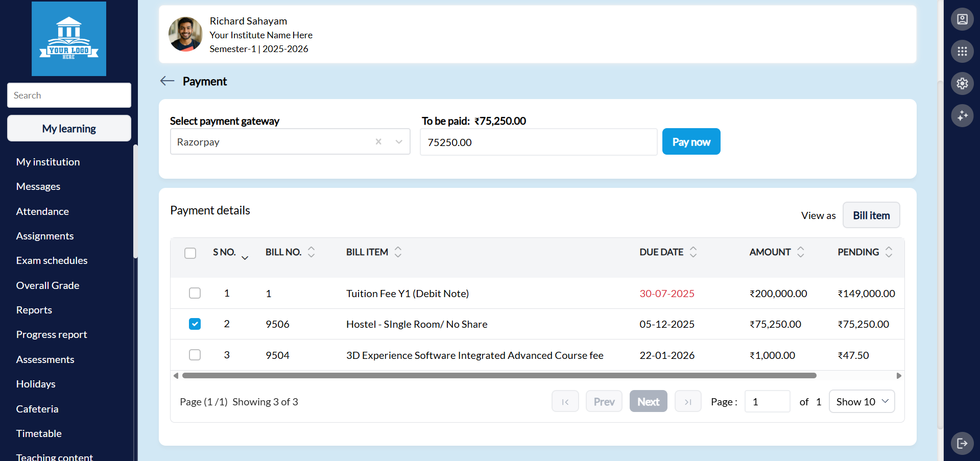Open the settings gear icon
Image resolution: width=980 pixels, height=461 pixels.
(962, 84)
